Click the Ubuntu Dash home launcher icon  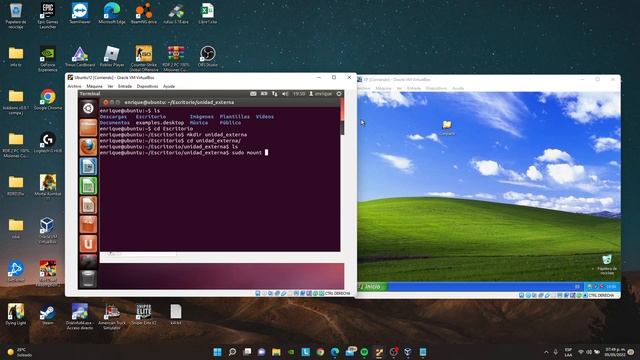click(88, 108)
